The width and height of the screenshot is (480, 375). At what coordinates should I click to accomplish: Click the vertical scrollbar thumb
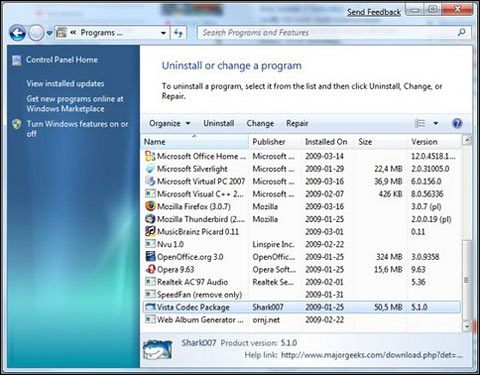point(467,280)
